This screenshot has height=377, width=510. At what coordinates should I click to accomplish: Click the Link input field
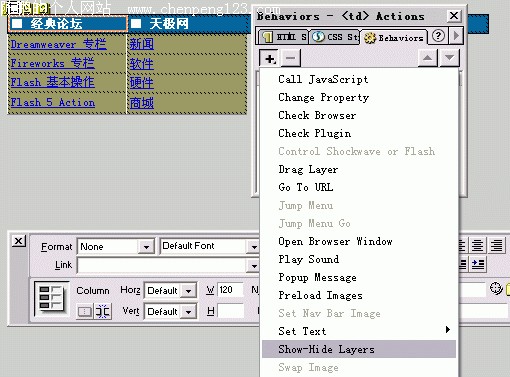[162, 266]
